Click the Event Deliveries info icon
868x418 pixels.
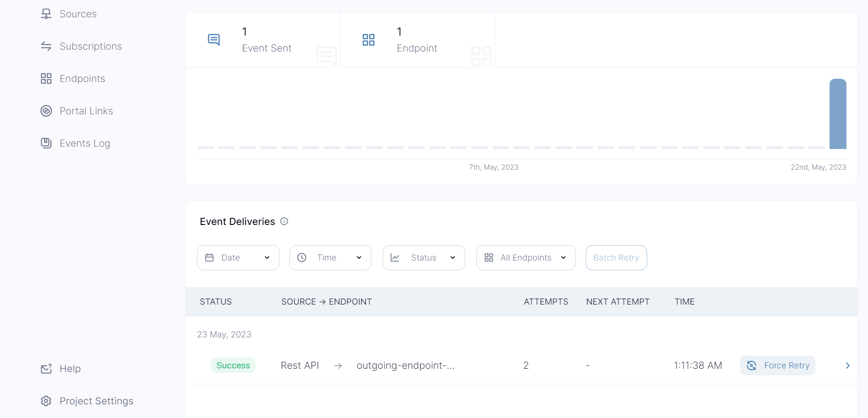[x=284, y=221]
